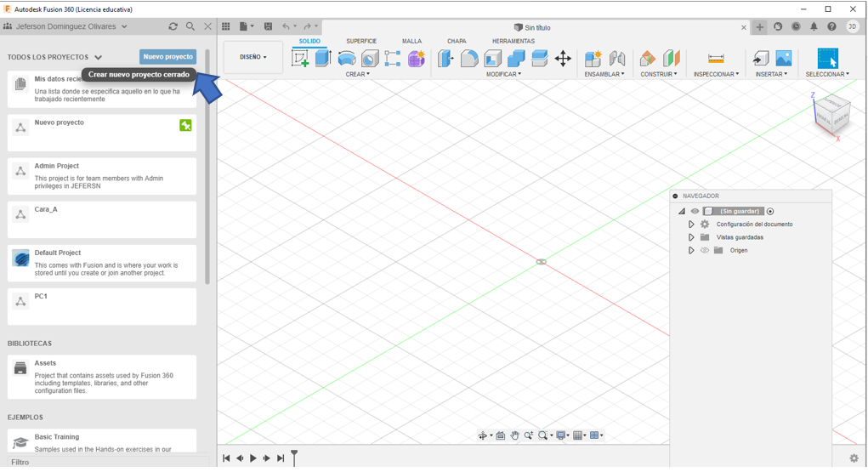The height and width of the screenshot is (472, 868).
Task: Open the PC1 project
Action: (102, 306)
